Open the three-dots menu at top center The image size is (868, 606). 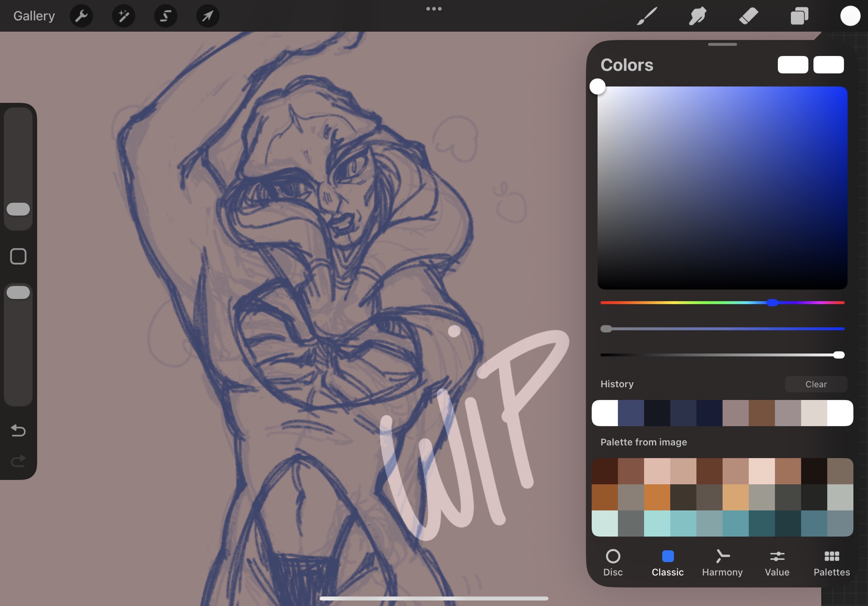434,9
